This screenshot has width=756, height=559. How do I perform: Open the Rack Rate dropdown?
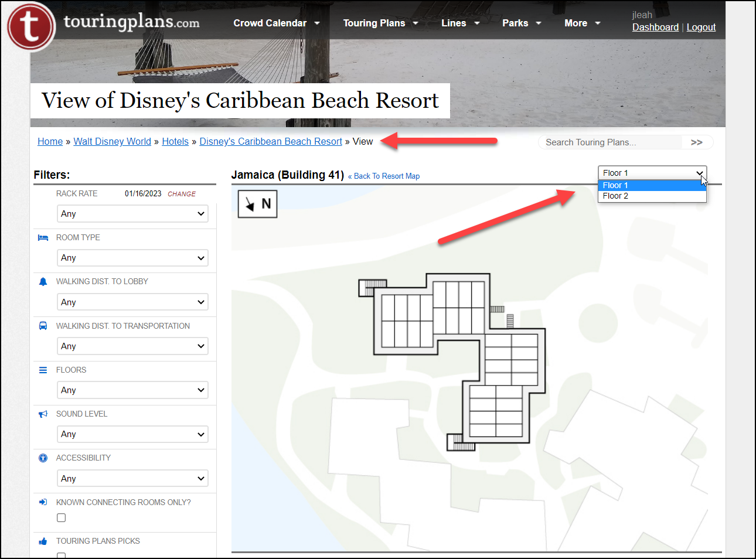tap(132, 214)
